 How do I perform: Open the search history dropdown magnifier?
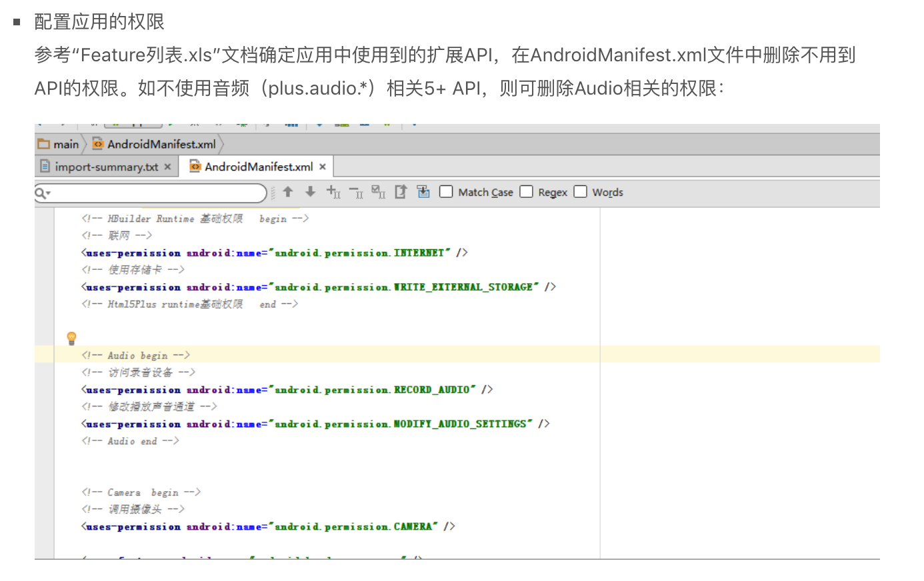pos(42,193)
